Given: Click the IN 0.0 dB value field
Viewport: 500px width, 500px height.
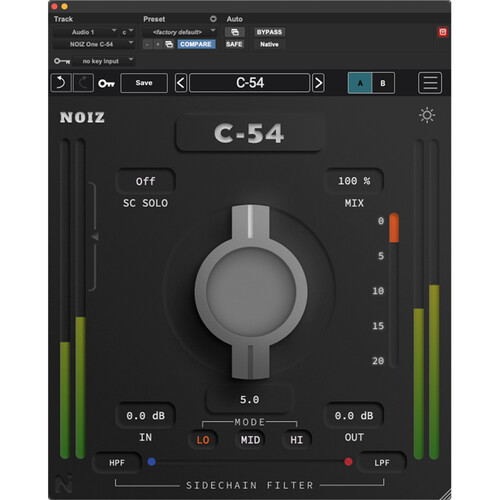Looking at the screenshot, I should 145,416.
